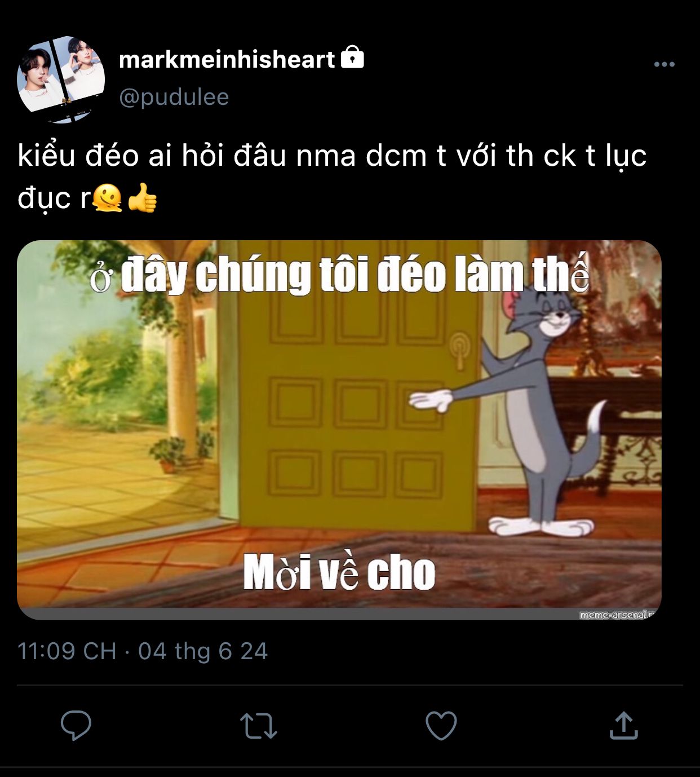Click the 11:09 CH timestamp

click(x=67, y=651)
